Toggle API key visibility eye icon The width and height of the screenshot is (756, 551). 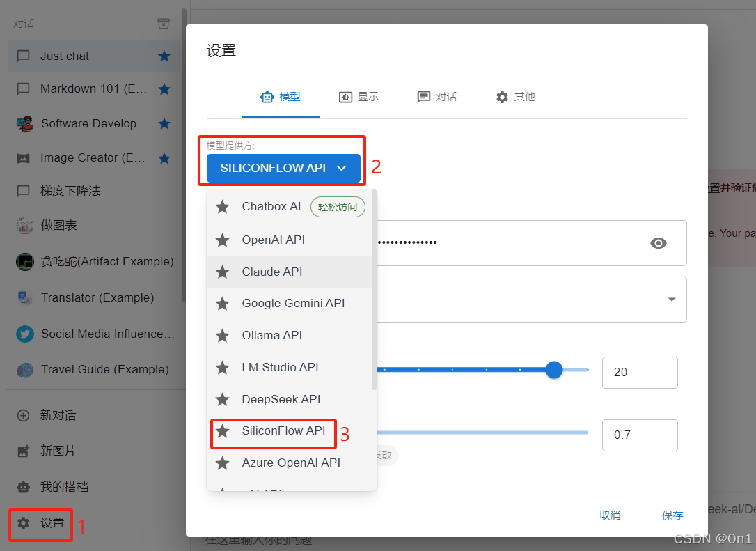point(658,243)
